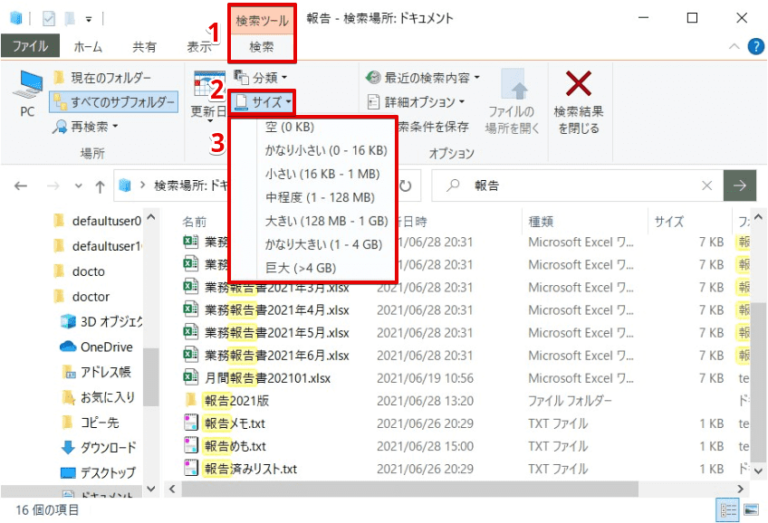Open the search again dropdown
The height and width of the screenshot is (523, 768).
pyautogui.click(x=86, y=127)
